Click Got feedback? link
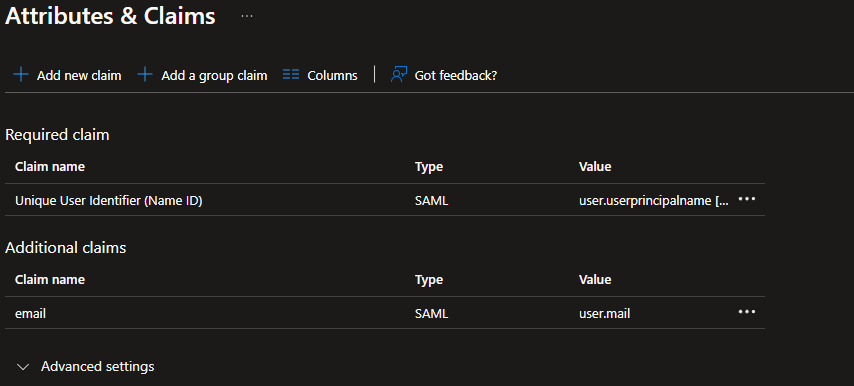Viewport: 854px width, 386px height. pos(456,75)
